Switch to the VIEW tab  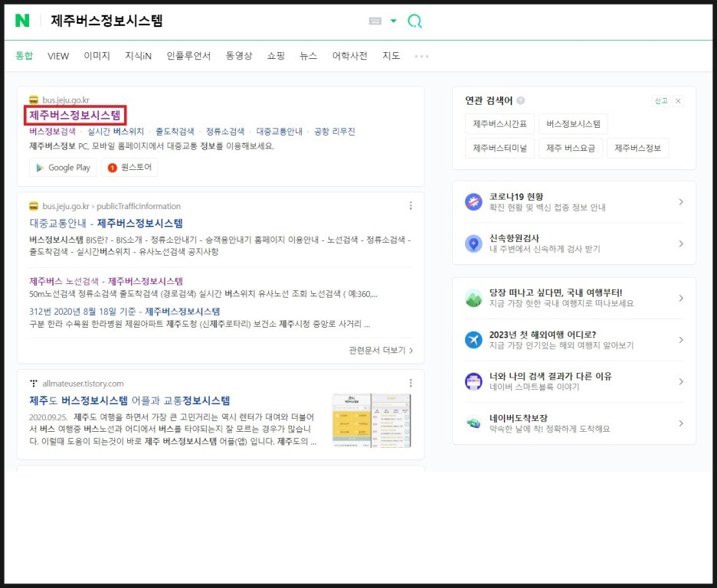(x=58, y=56)
